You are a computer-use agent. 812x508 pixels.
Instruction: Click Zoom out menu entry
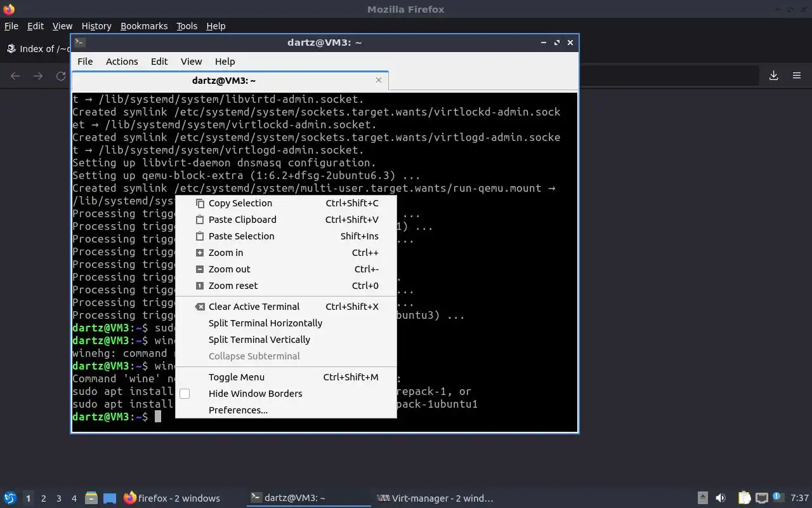[285, 269]
